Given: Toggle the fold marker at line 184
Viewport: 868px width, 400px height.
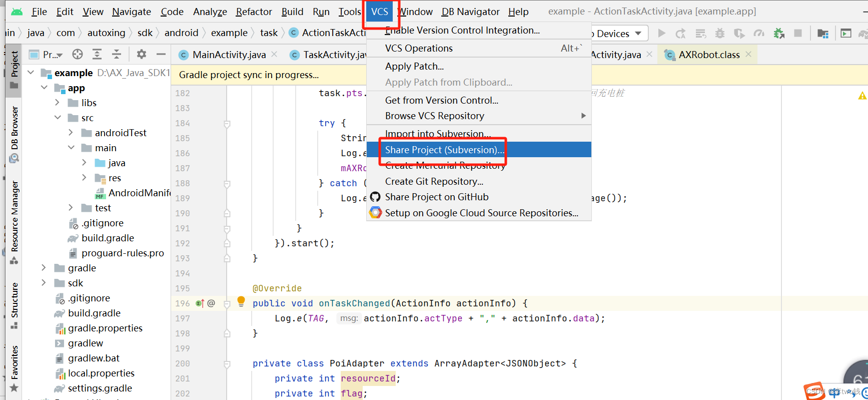Looking at the screenshot, I should click(x=227, y=124).
